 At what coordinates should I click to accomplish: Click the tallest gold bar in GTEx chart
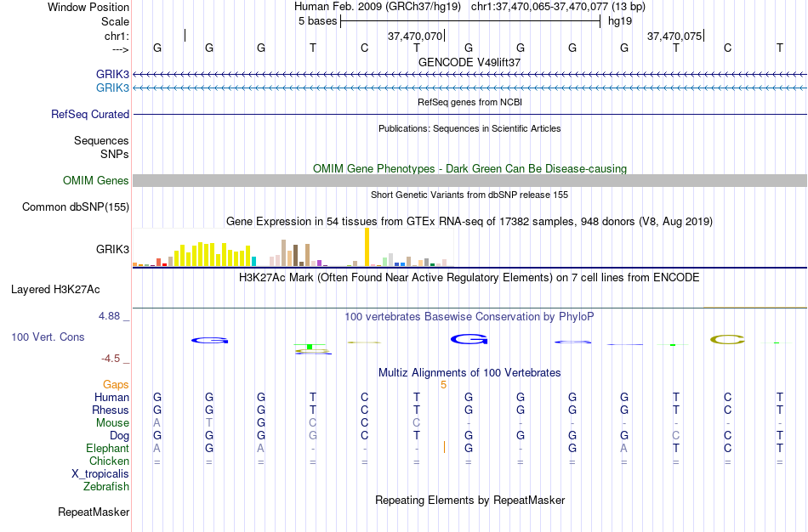pyautogui.click(x=367, y=246)
